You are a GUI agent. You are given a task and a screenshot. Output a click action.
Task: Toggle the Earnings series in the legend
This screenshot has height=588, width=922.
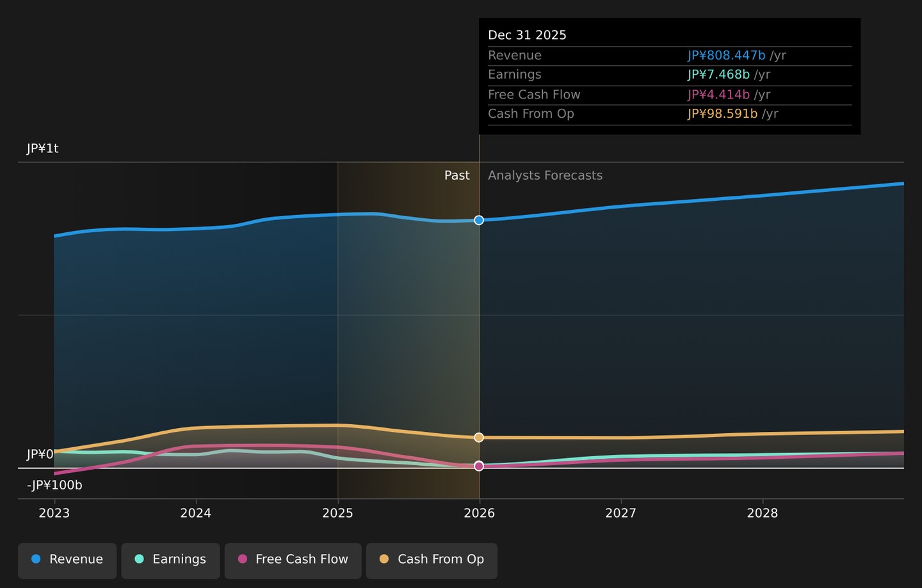[170, 560]
